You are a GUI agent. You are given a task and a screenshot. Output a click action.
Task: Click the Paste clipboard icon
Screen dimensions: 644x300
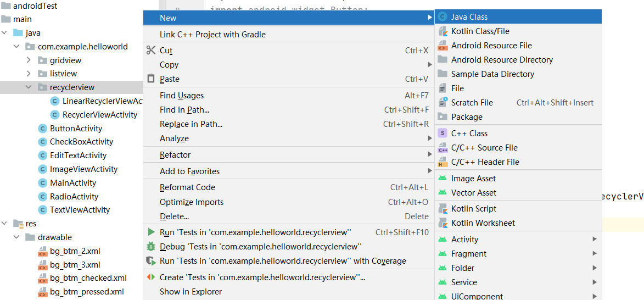pos(151,79)
